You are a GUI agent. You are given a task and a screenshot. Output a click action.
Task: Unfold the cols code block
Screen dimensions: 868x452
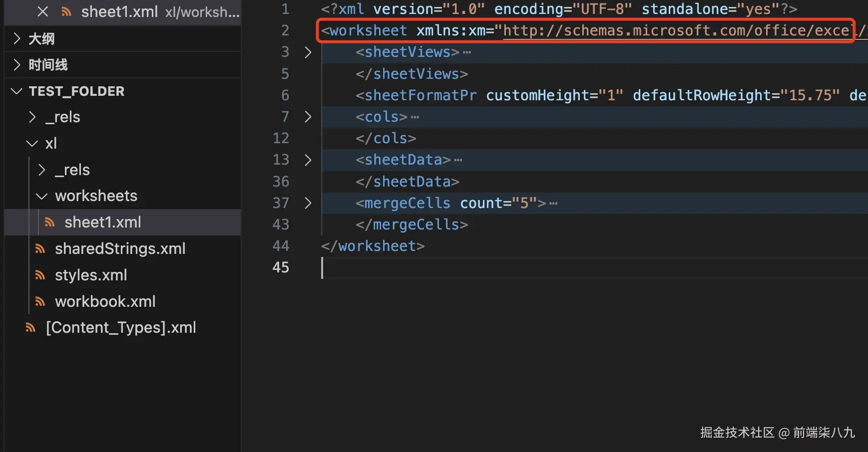click(x=308, y=117)
